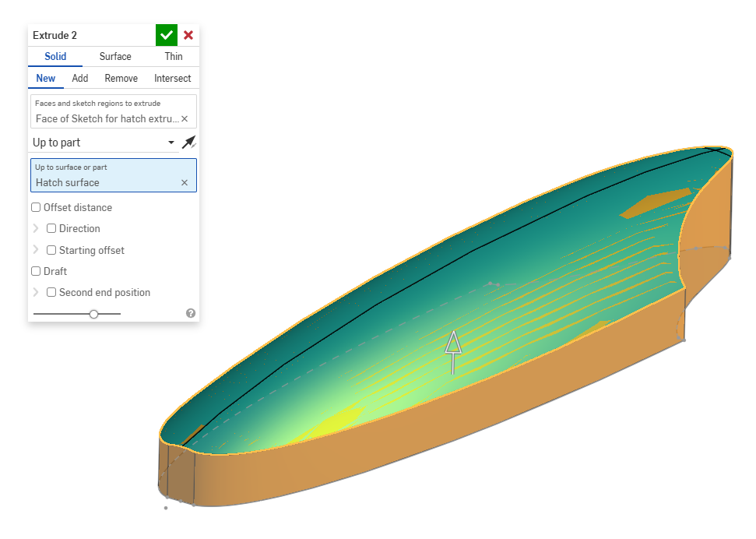This screenshot has height=539, width=756.
Task: Enable the Direction checkbox
Action: pyautogui.click(x=51, y=228)
